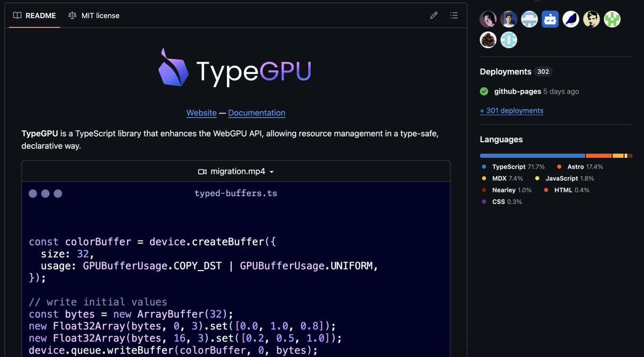The image size is (644, 357).
Task: Select JavaScript 1.8% language entry
Action: pos(565,178)
